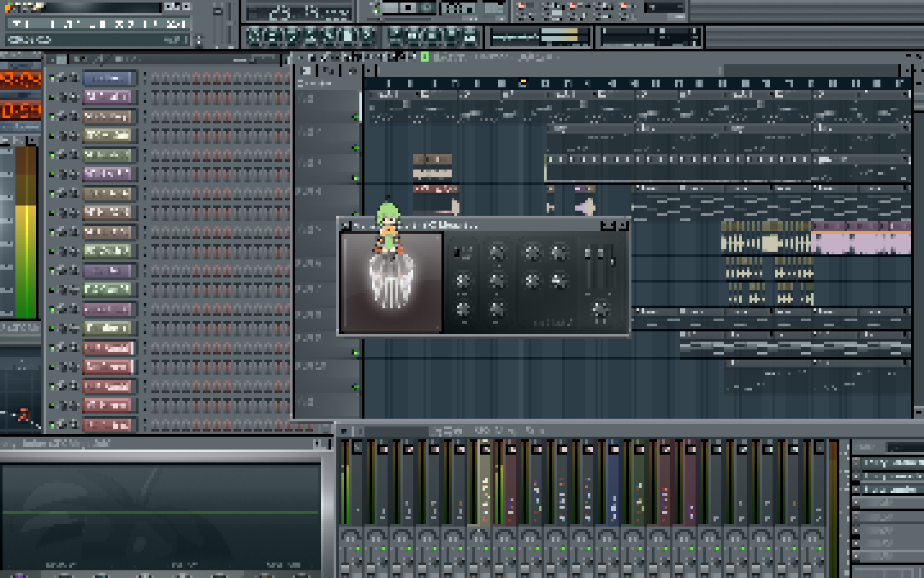
Task: Click the pan knob of the blue top channel
Action: [x=62, y=78]
